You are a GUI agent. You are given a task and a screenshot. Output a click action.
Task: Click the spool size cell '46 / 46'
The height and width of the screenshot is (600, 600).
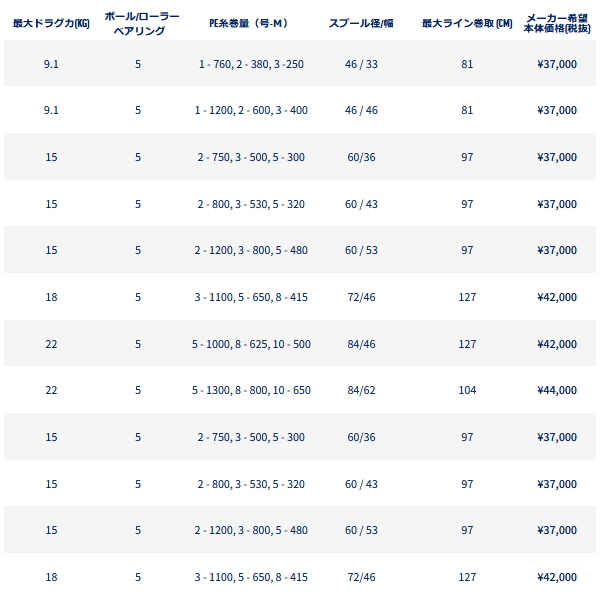pos(360,111)
